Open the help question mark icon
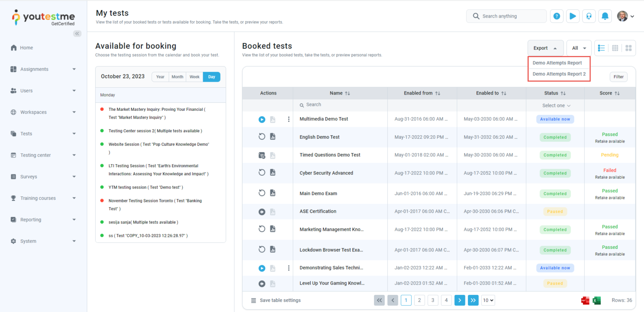 [x=557, y=16]
